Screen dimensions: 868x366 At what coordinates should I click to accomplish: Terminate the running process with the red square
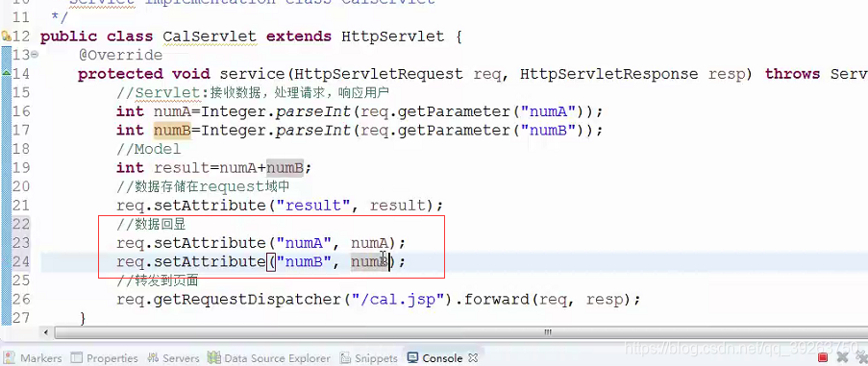coord(823,358)
